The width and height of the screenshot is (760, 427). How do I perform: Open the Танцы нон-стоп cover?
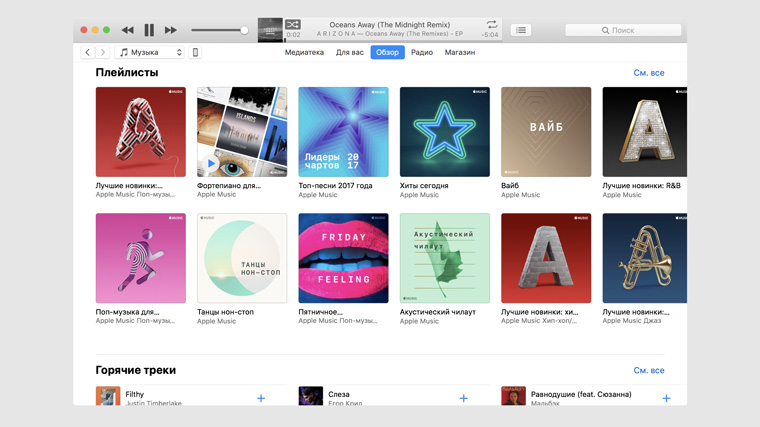click(x=242, y=258)
